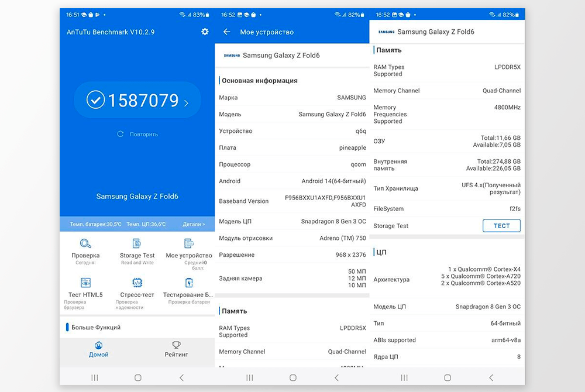
Task: Select the Задняя камера row label
Action: 240,278
